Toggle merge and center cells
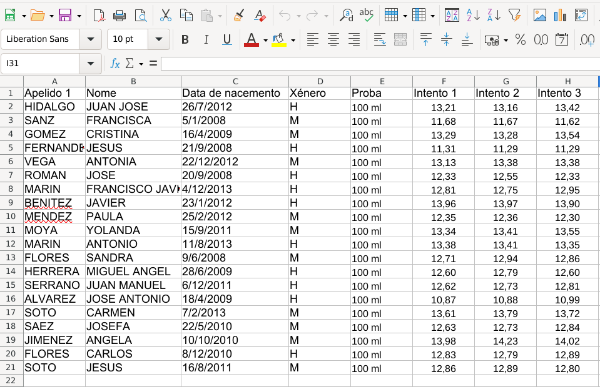This screenshot has height=387, width=600. [400, 39]
